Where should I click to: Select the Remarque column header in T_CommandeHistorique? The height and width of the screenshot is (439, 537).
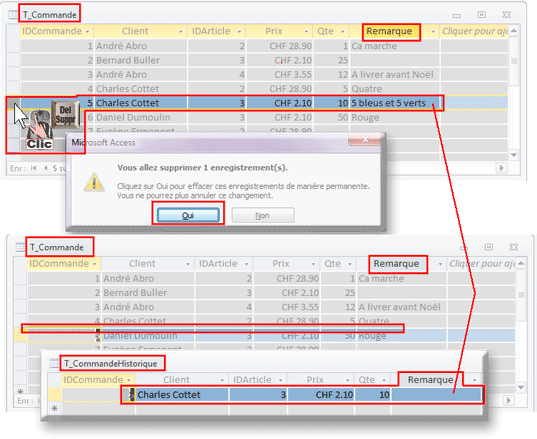430,380
